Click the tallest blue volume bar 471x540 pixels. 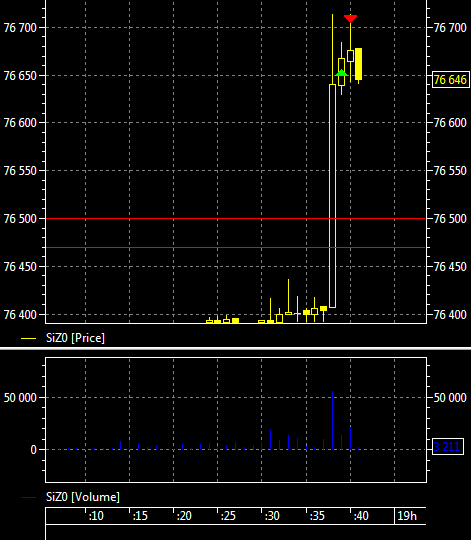point(333,420)
